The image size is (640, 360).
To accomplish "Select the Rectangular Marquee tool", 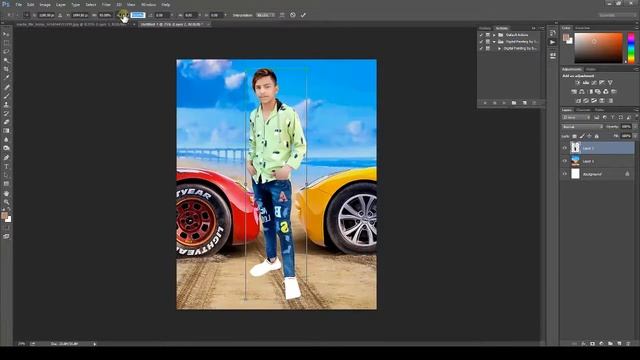I will 6,43.
